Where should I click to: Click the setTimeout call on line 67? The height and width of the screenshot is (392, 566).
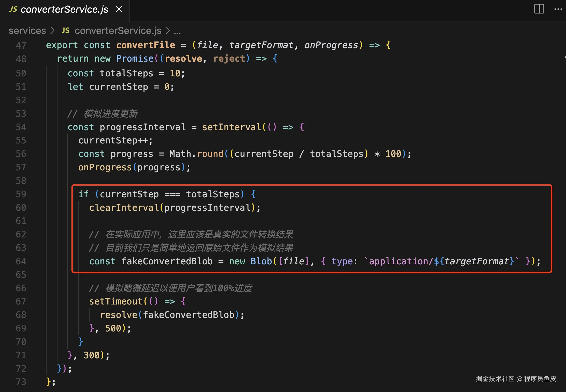(116, 301)
